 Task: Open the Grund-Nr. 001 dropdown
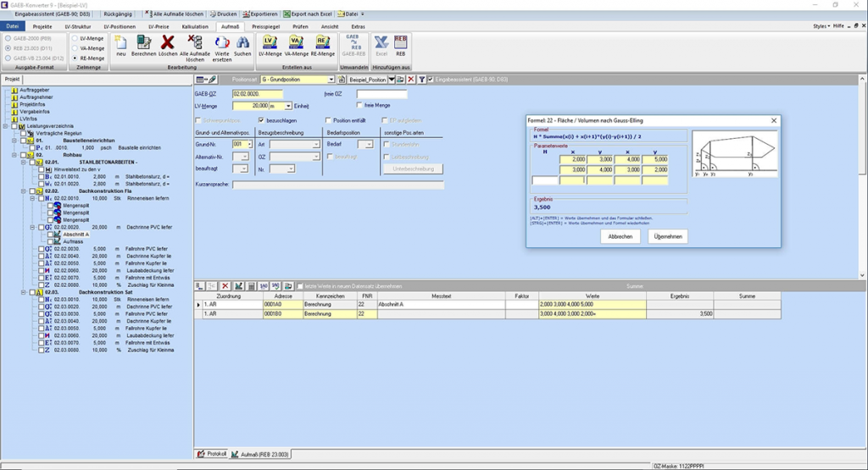click(249, 144)
